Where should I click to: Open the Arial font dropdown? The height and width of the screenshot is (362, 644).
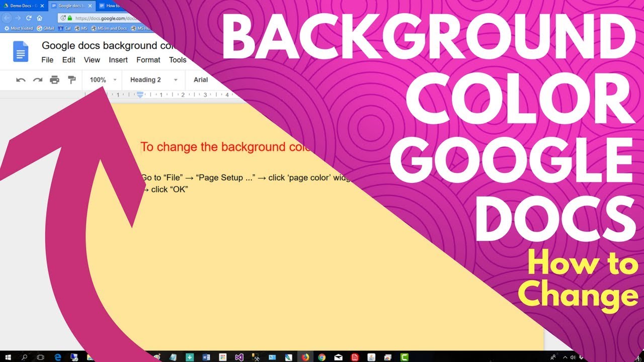201,80
